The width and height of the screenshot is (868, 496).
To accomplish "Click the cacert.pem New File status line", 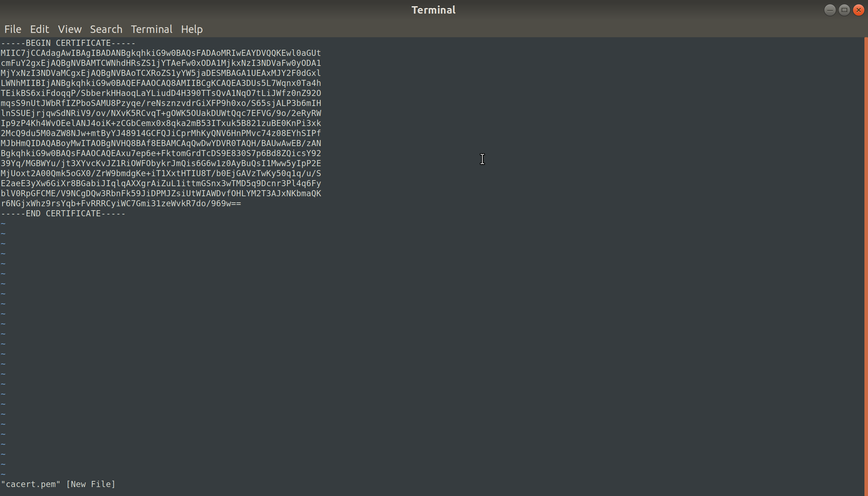I will 58,484.
